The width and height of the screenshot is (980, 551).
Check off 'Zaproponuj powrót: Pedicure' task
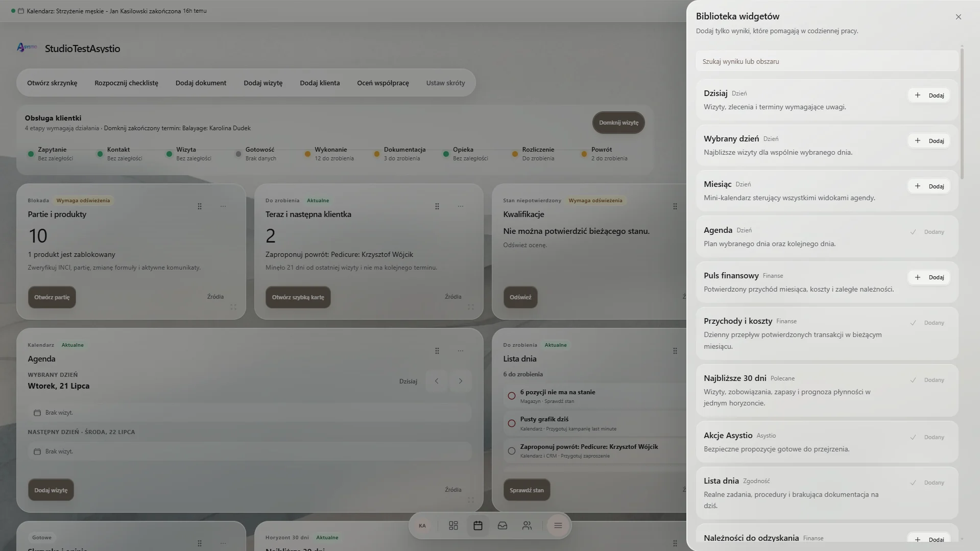tap(511, 451)
